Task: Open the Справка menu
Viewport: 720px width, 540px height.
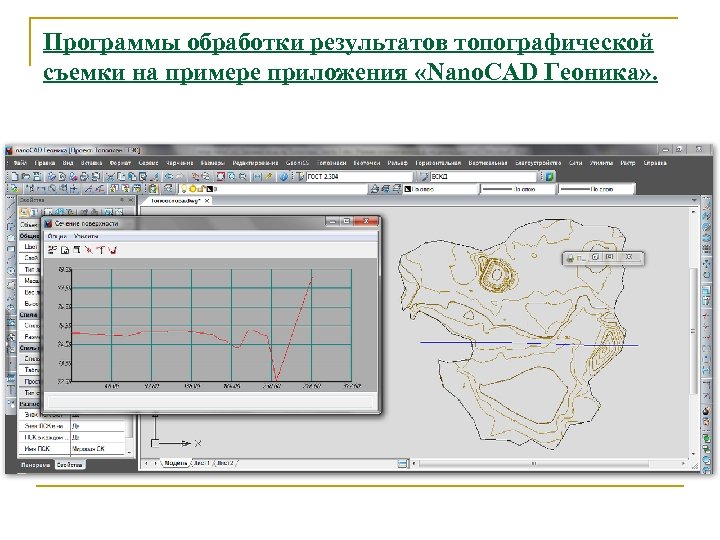Action: [655, 163]
